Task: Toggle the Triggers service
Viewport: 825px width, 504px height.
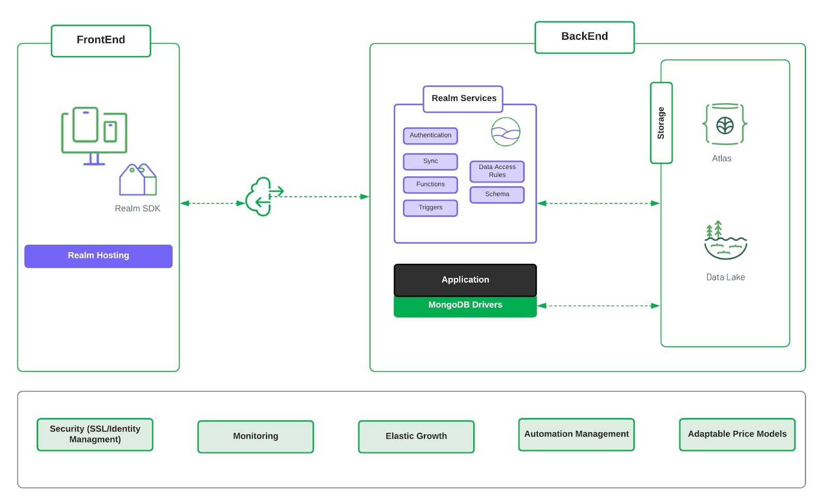Action: tap(430, 208)
